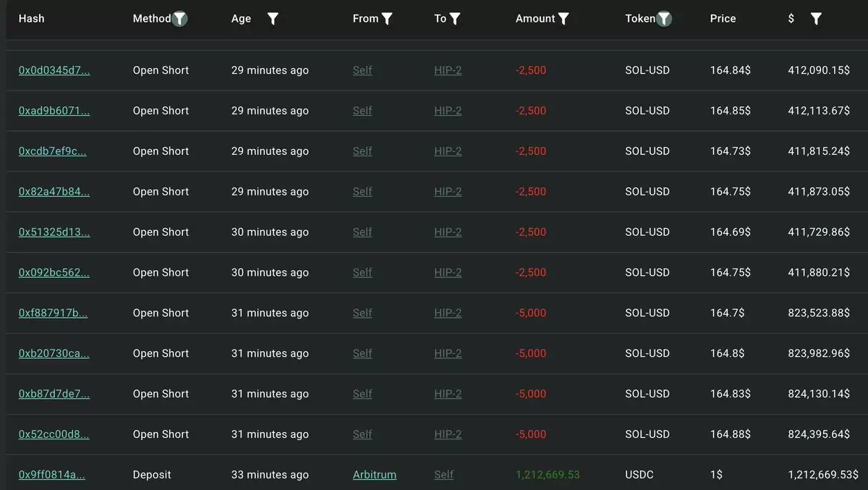This screenshot has width=868, height=490.
Task: Click the Hash column header
Action: pos(31,19)
